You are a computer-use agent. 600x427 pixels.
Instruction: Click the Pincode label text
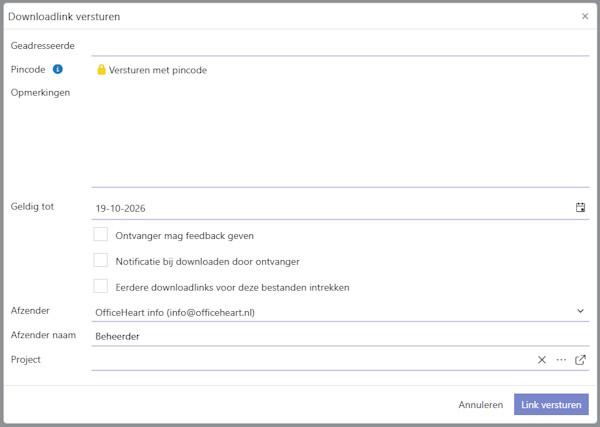(28, 69)
